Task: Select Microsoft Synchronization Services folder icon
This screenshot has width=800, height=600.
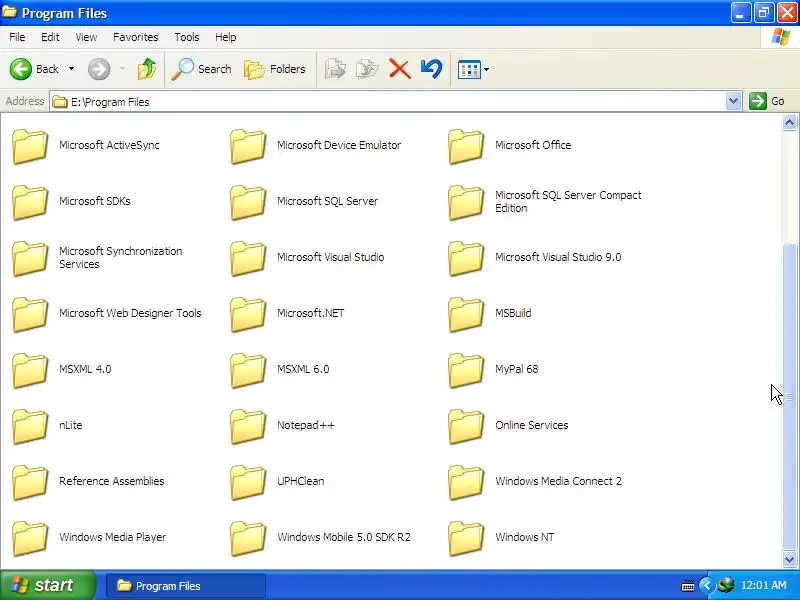Action: (30, 259)
